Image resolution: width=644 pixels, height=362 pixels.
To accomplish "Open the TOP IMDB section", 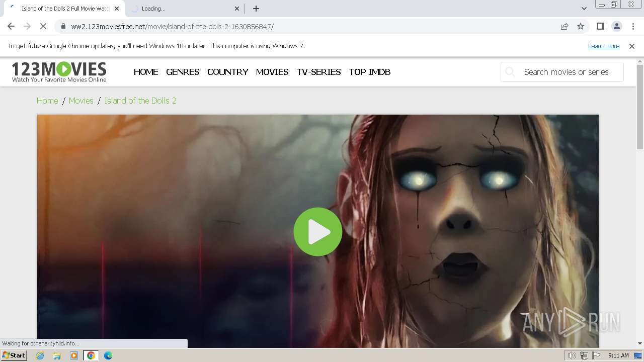I will pos(370,72).
